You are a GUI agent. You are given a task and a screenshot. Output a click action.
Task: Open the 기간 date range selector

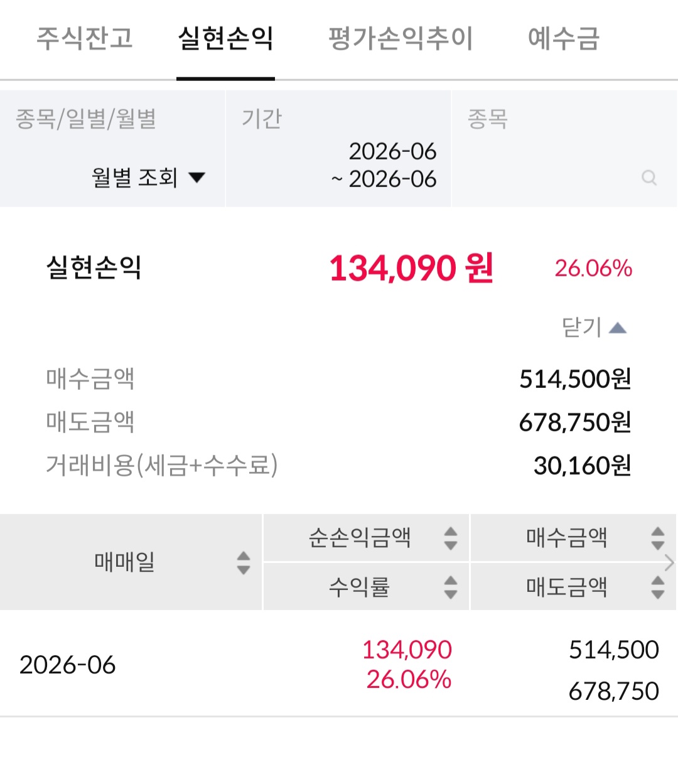pos(338,149)
